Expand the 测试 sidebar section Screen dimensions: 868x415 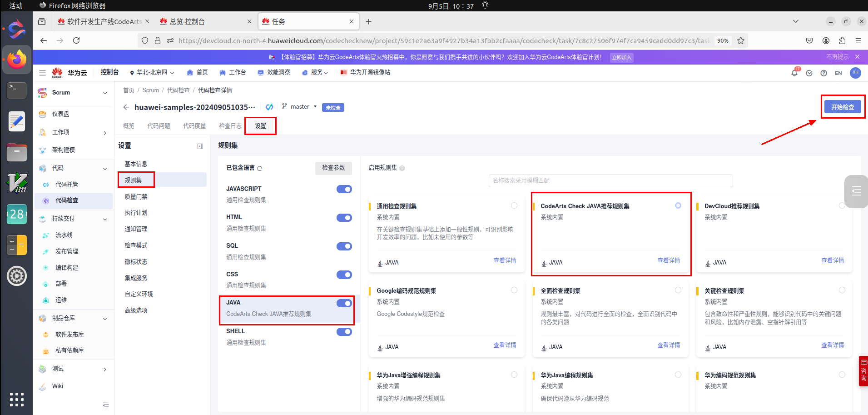pyautogui.click(x=105, y=370)
